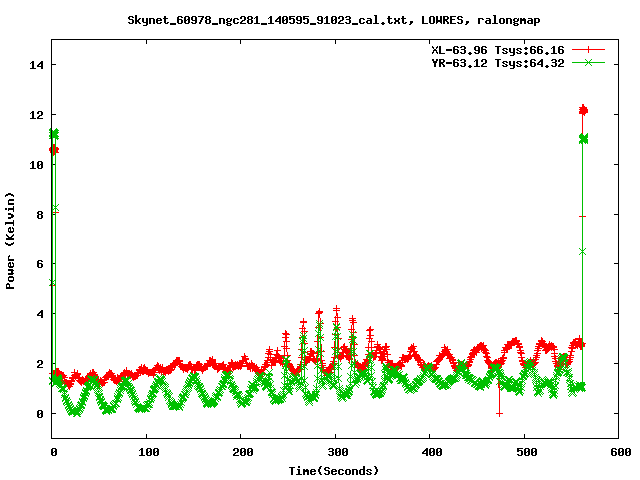Click the Power (Kelvin) y-axis label
The width and height of the screenshot is (640, 480).
coord(11,239)
